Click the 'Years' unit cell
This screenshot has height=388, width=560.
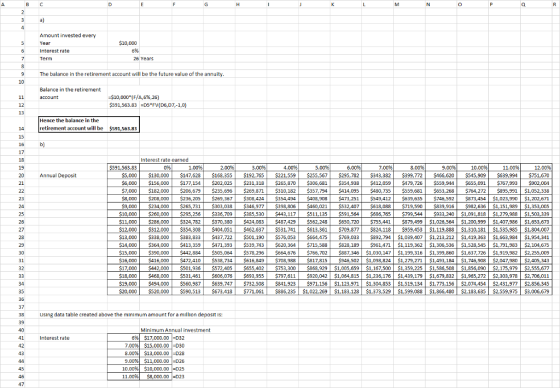click(147, 59)
